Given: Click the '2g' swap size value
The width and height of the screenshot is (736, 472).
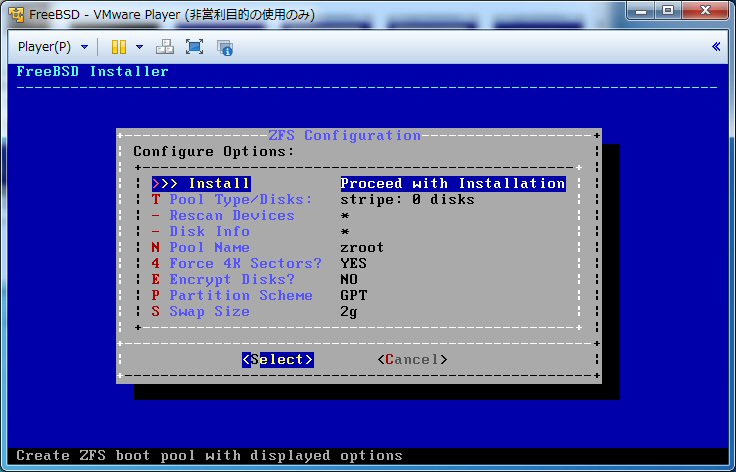Looking at the screenshot, I should pos(349,312).
